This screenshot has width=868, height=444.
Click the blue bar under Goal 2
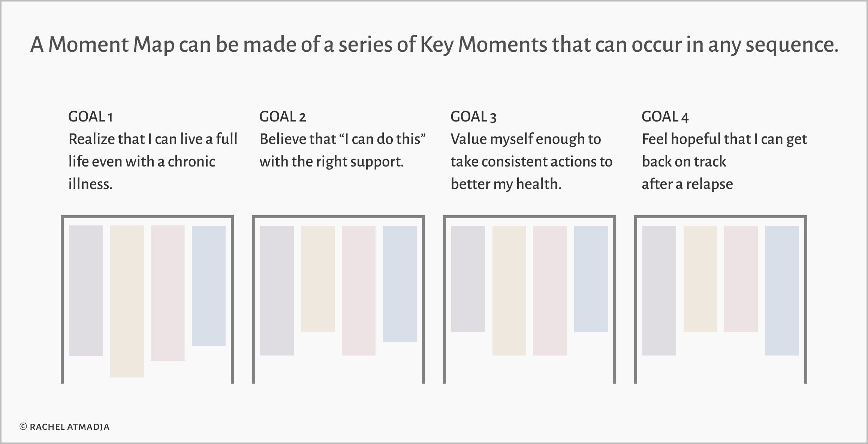pyautogui.click(x=400, y=283)
